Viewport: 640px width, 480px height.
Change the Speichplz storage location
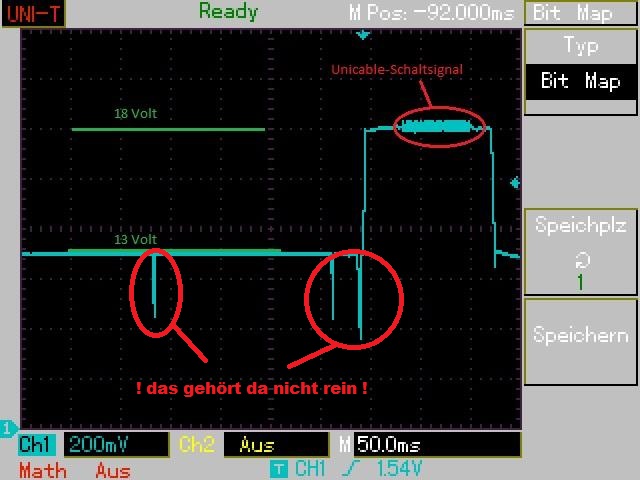[x=581, y=252]
